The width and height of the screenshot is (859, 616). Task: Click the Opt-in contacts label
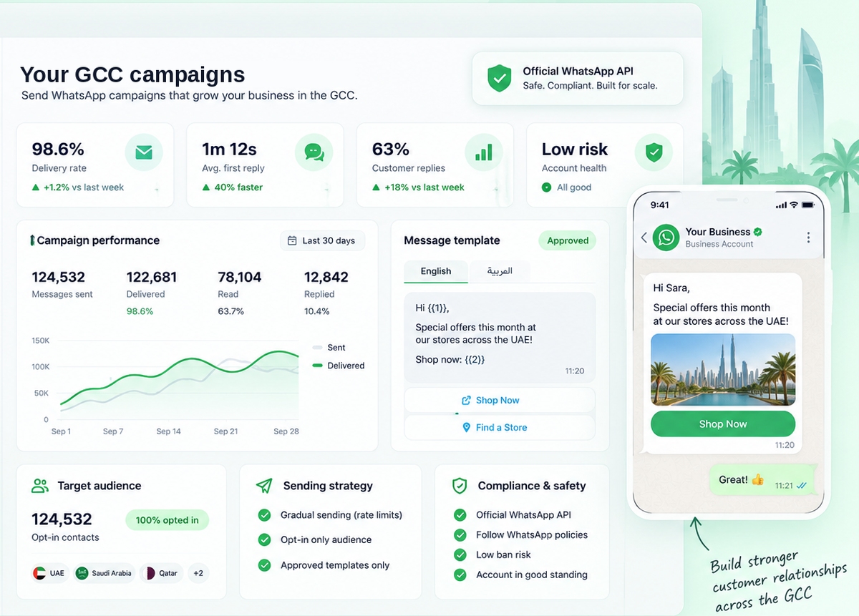(65, 537)
